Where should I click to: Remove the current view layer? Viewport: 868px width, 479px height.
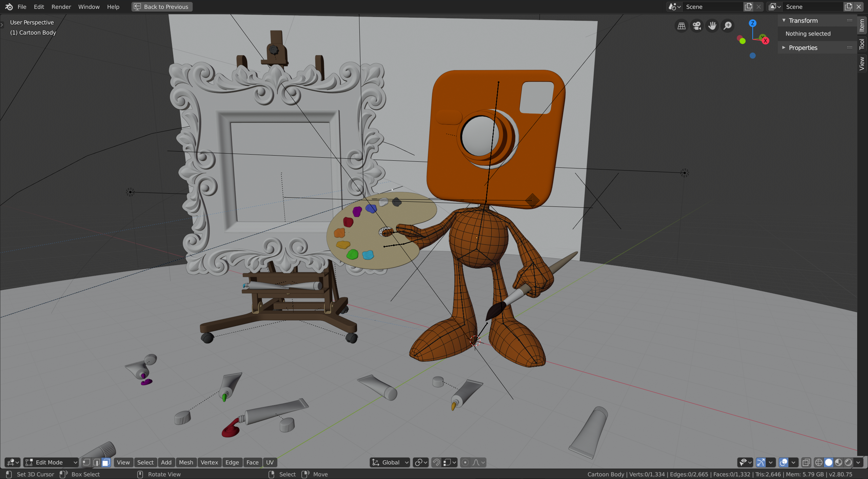859,7
